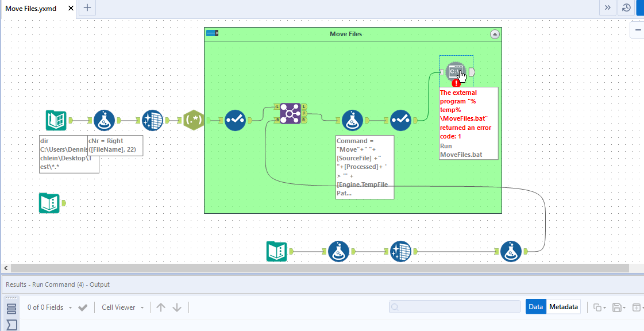Open the save dropdown in the results toolbar
644x331 pixels.
(619, 307)
